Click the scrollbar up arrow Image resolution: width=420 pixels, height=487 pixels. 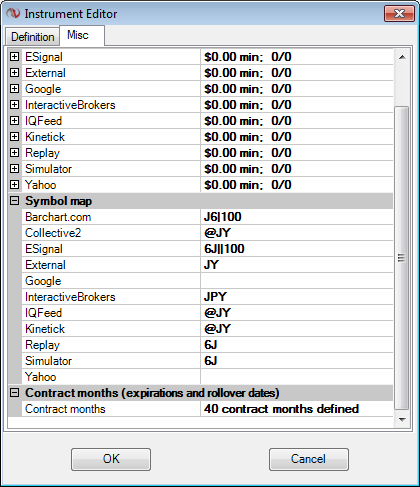(402, 57)
